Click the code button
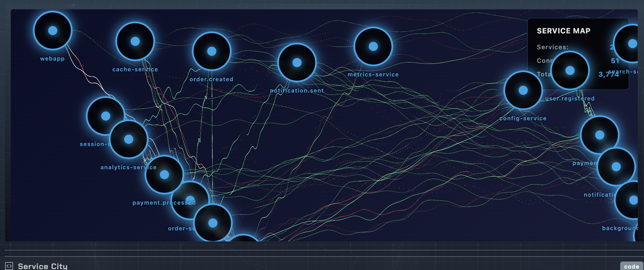The height and width of the screenshot is (270, 644). pos(631,266)
